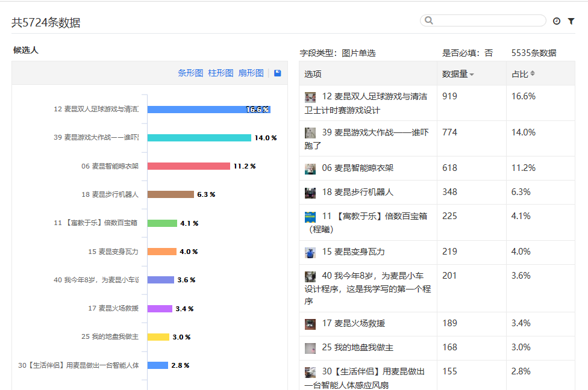The image size is (588, 390).
Task: Click inside the search input field
Action: [x=483, y=20]
